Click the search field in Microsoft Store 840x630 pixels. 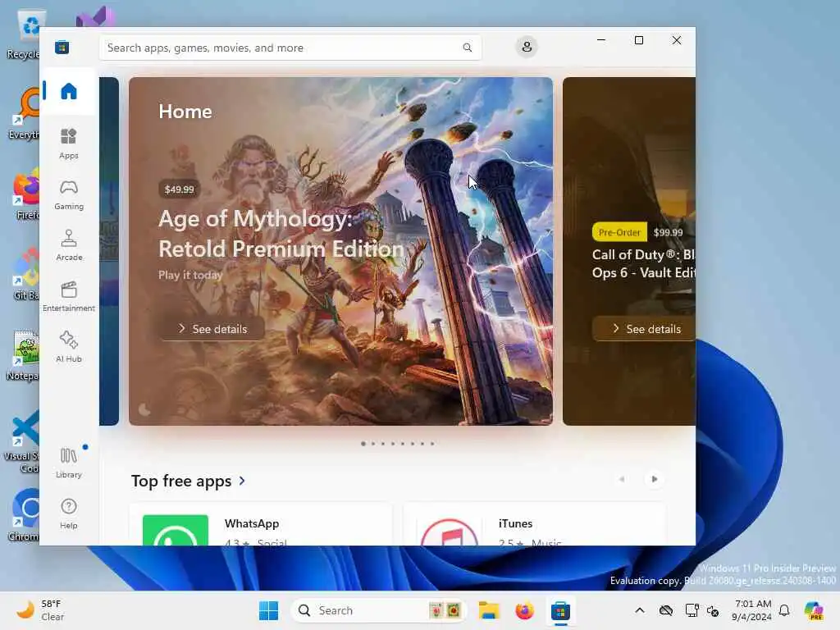(x=290, y=48)
